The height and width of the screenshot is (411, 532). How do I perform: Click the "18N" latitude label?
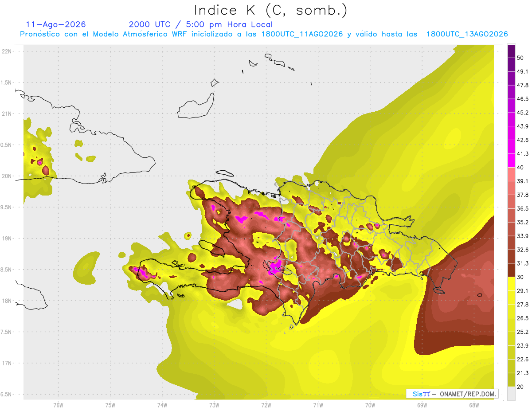pos(7,301)
